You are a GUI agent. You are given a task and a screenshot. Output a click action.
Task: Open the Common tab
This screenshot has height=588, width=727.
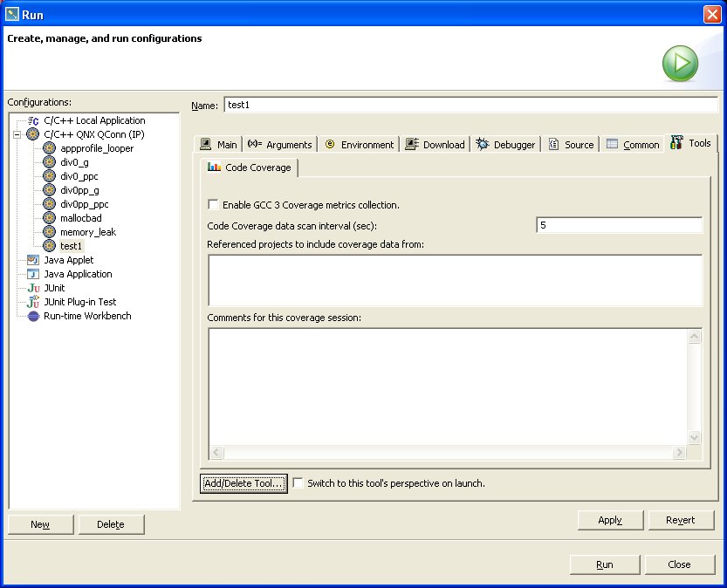click(632, 144)
